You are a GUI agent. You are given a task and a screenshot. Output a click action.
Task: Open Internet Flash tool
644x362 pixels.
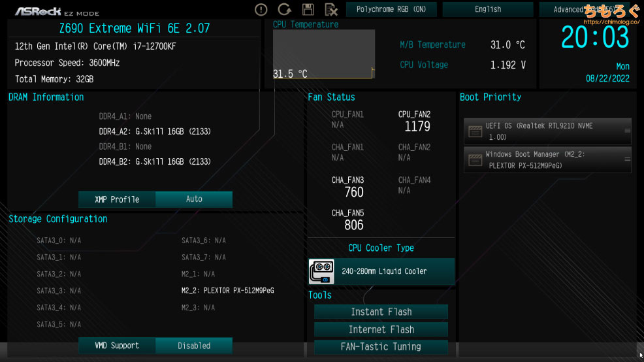coord(381,329)
